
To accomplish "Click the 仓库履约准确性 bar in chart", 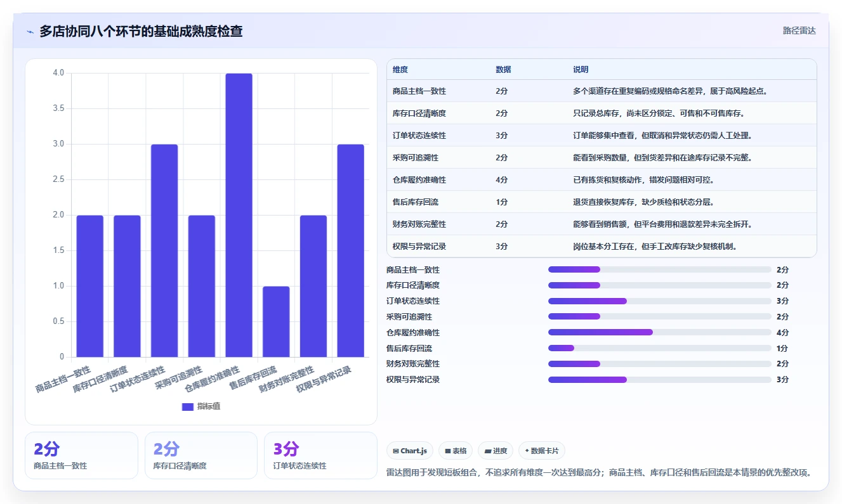I will click(x=239, y=215).
